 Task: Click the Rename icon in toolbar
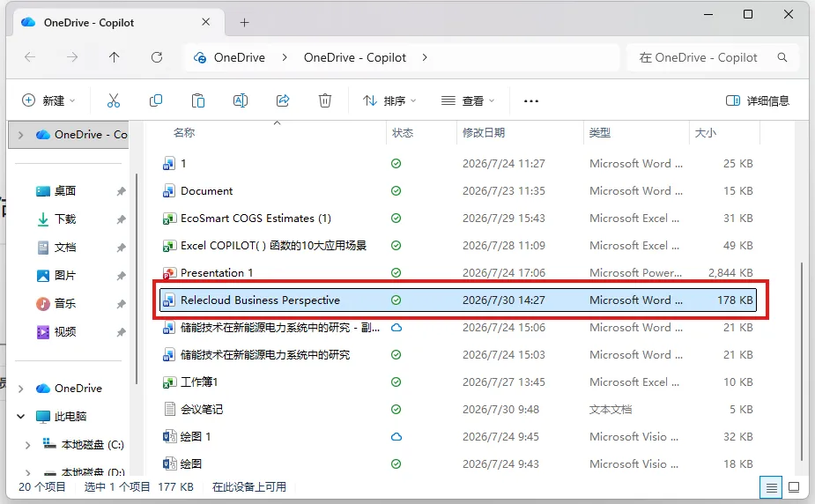click(x=241, y=100)
